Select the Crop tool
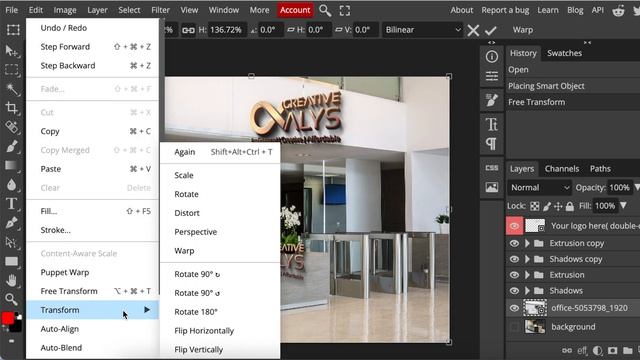 click(11, 108)
